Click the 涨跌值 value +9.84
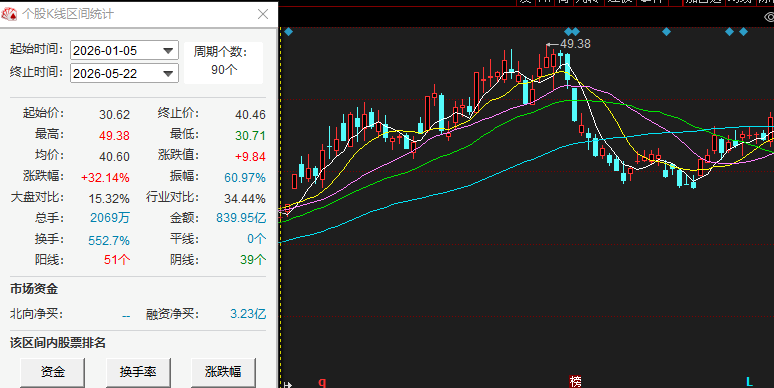The height and width of the screenshot is (388, 774). [250, 156]
